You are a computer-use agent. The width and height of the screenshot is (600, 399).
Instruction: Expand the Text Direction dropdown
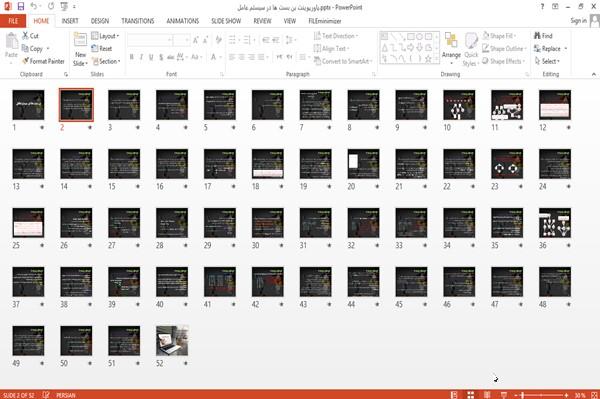coord(336,36)
